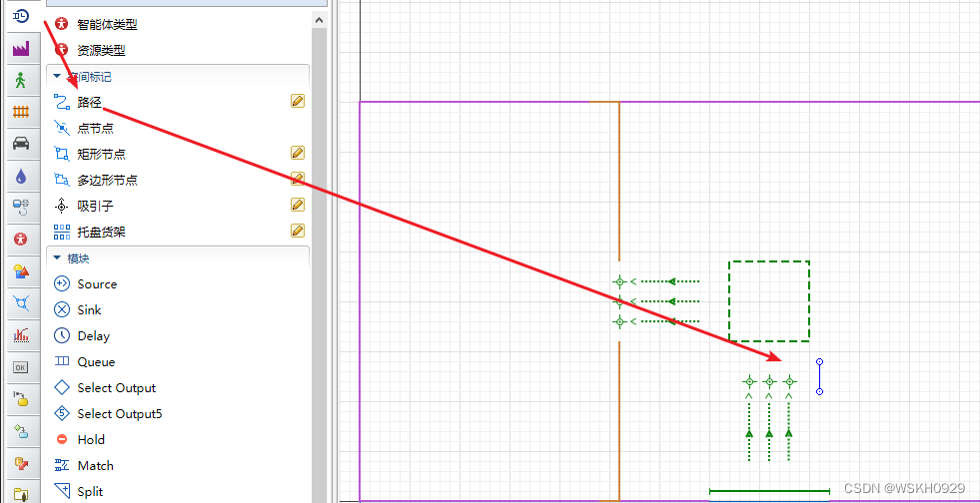Pick the Hold block red icon

click(62, 439)
